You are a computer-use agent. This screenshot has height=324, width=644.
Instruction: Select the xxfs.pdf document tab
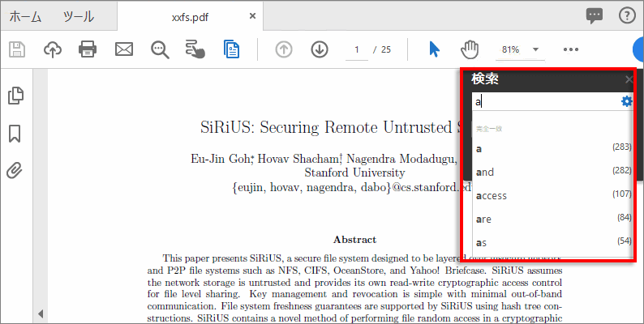pos(190,16)
